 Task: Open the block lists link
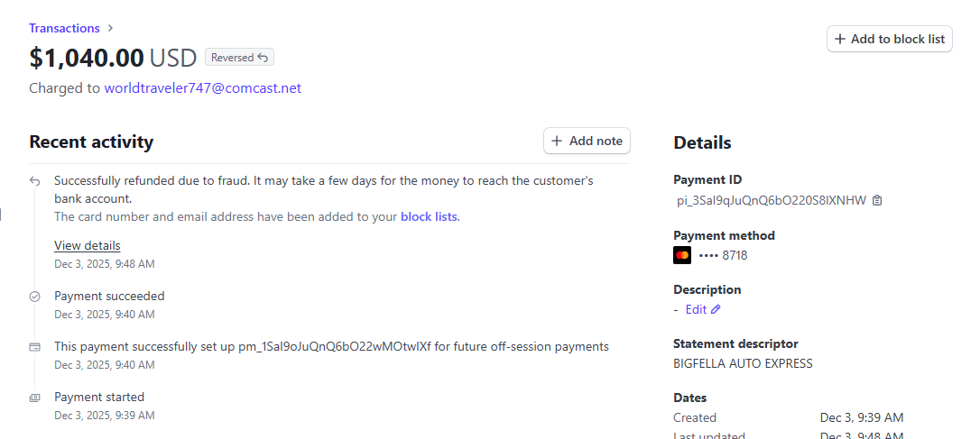429,216
